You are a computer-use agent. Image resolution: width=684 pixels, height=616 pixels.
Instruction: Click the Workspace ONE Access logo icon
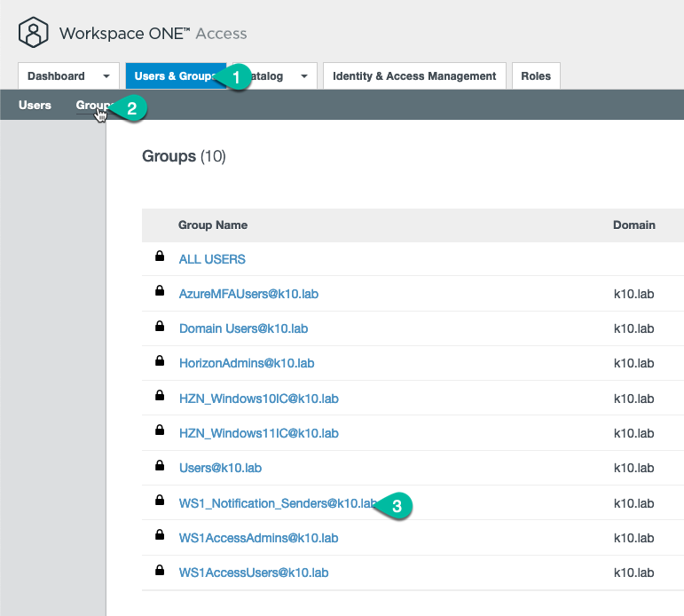[33, 32]
